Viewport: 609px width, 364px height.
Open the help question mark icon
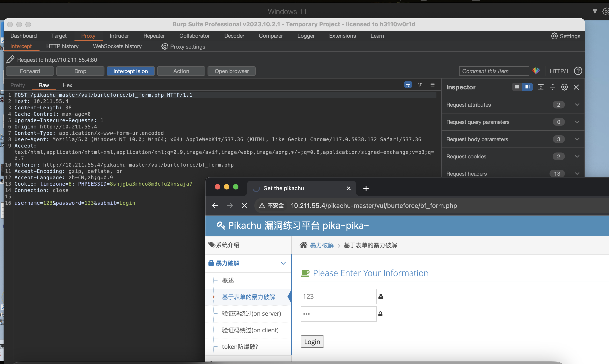point(578,71)
